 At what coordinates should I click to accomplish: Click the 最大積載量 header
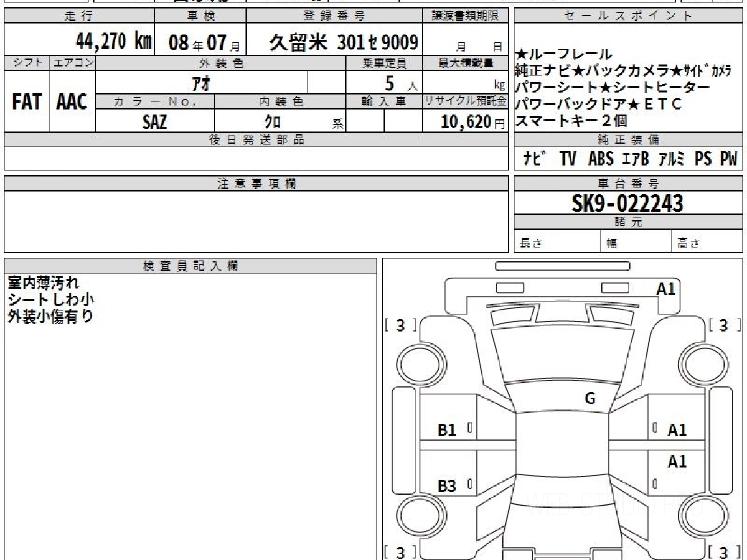click(466, 63)
